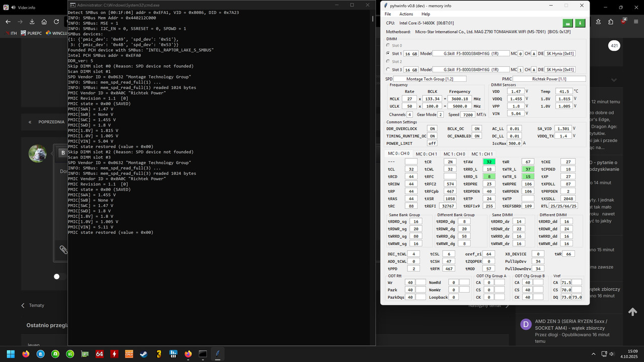Open the Actions menu in pyhwinfo
Screen dimensions: 644x362
[x=406, y=14]
